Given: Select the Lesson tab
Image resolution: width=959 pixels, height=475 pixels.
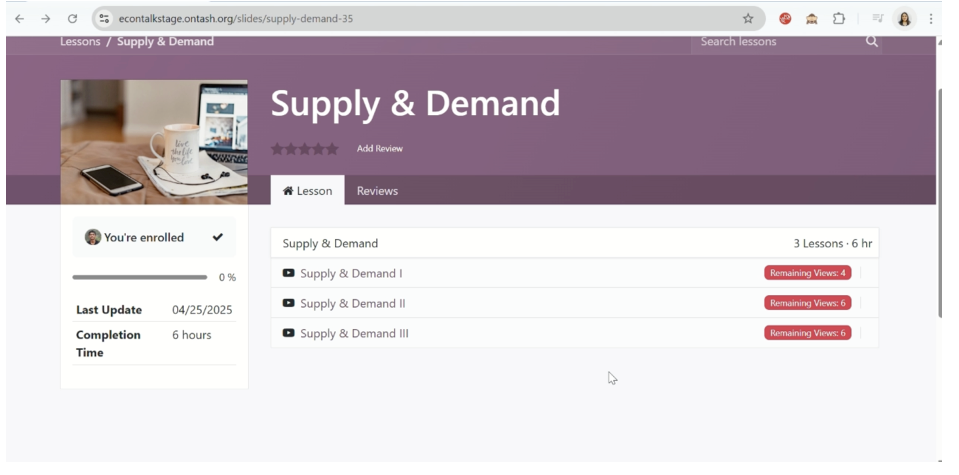Looking at the screenshot, I should (307, 191).
